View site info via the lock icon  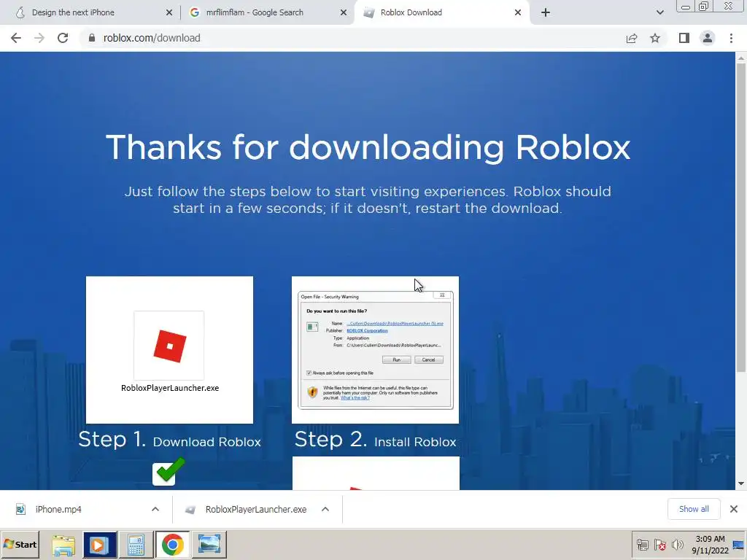click(92, 38)
